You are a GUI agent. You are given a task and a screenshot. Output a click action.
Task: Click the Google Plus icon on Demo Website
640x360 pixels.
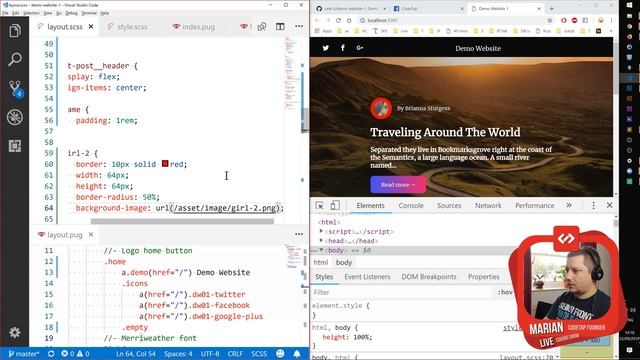(x=360, y=48)
